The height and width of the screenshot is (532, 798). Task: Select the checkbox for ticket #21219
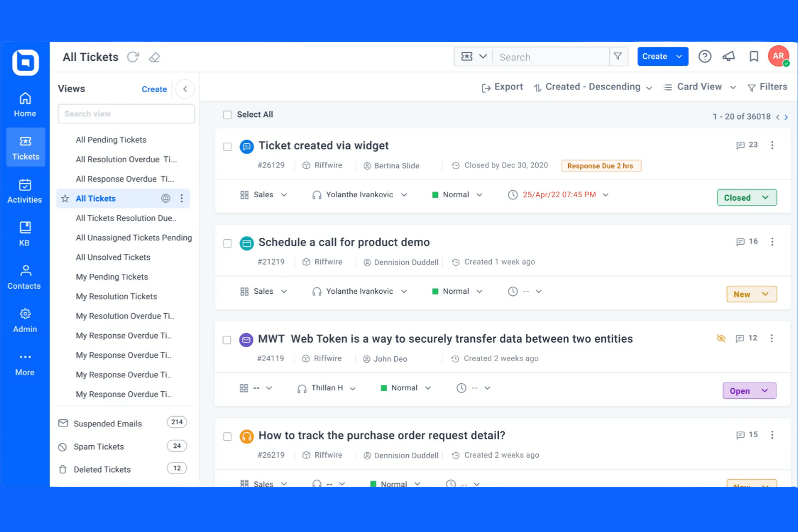click(228, 243)
